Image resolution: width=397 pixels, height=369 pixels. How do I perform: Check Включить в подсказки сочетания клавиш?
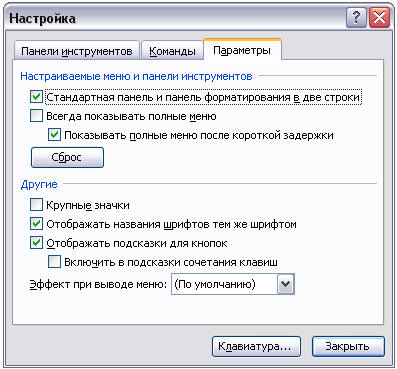pyautogui.click(x=54, y=262)
